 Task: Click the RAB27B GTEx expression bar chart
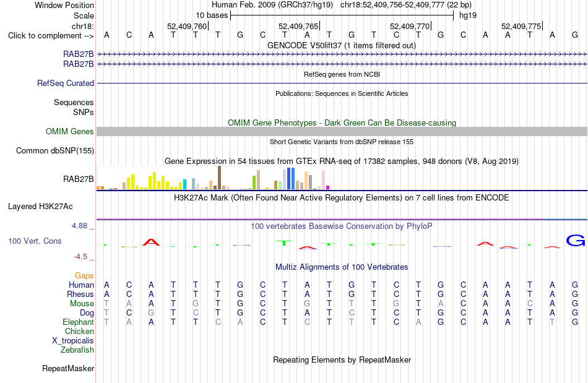coord(213,178)
